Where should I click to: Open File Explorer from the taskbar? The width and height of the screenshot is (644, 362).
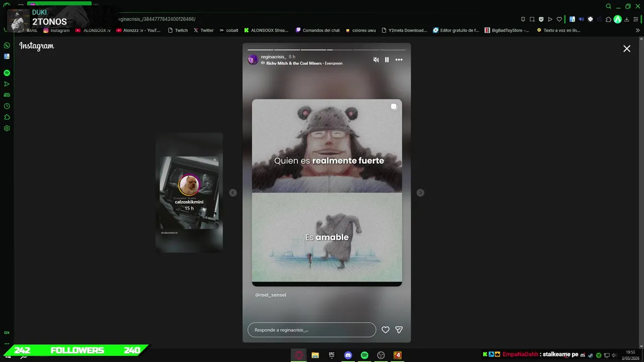click(x=315, y=355)
